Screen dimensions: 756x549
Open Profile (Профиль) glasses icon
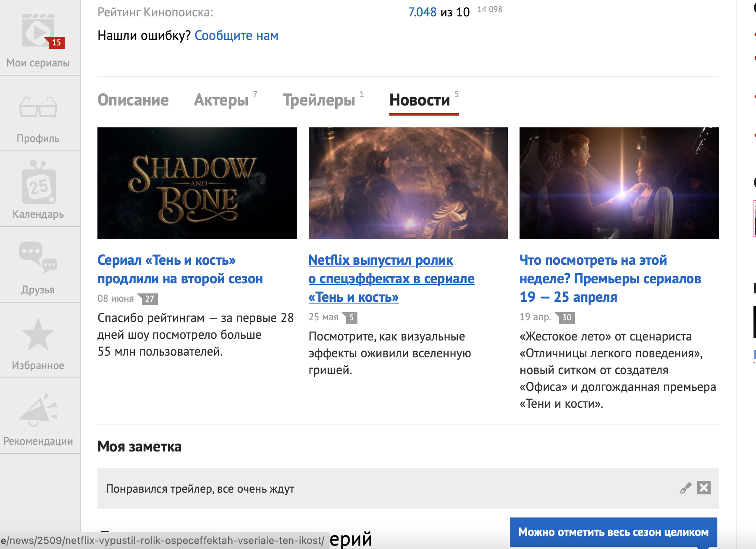pyautogui.click(x=38, y=107)
